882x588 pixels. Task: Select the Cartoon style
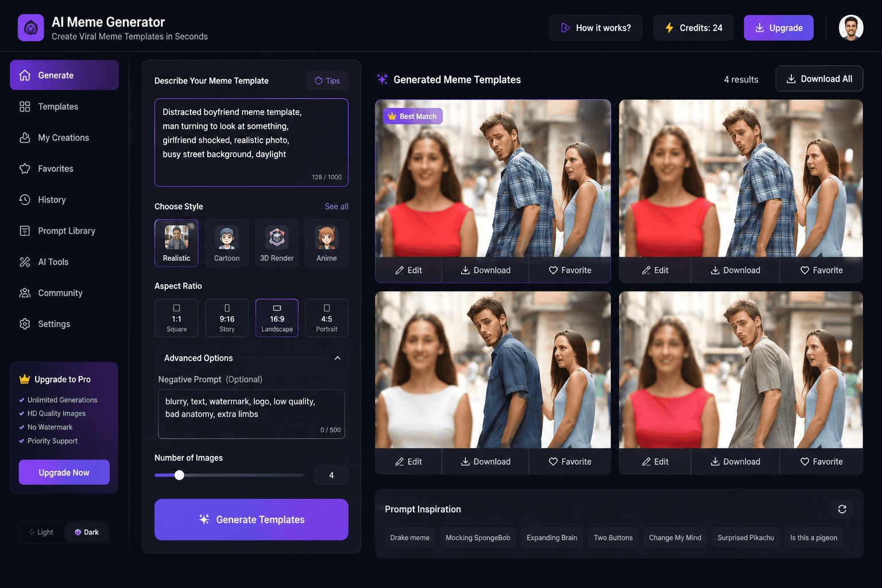click(x=227, y=243)
